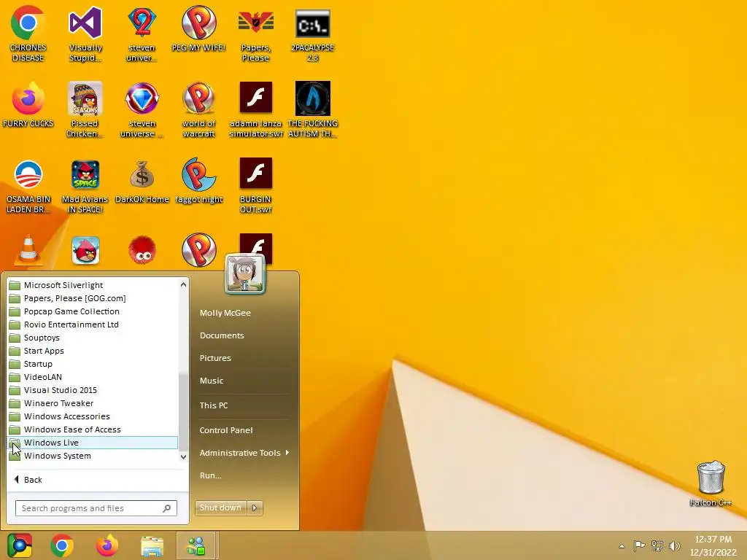Click the Start menu user account picture

(x=245, y=274)
